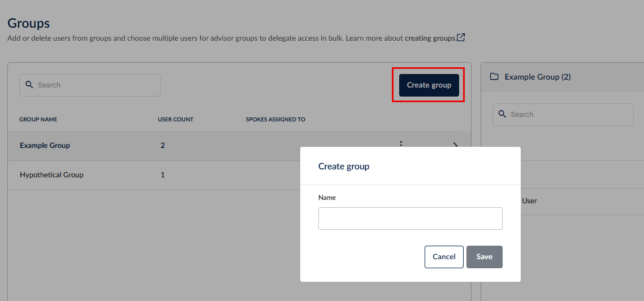Viewport: 644px width, 301px height.
Task: Click the folder icon beside Example Group (2)
Action: 494,77
